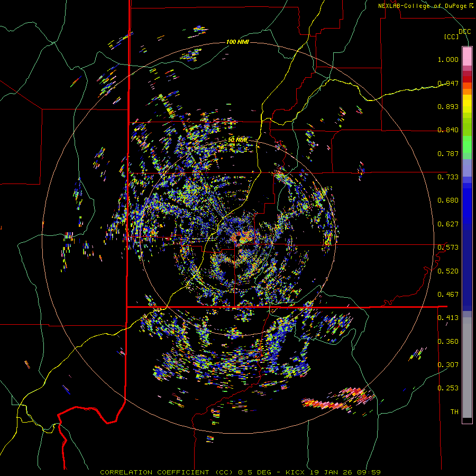This screenshot has height=476, width=476.
Task: Click the [CC] legend header
Action: click(452, 36)
